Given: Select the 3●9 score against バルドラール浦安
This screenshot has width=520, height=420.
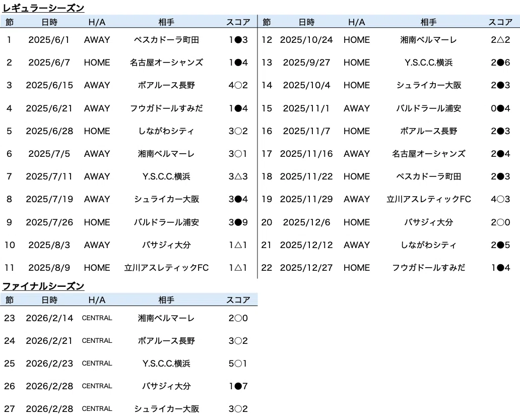Looking at the screenshot, I should coord(238,222).
